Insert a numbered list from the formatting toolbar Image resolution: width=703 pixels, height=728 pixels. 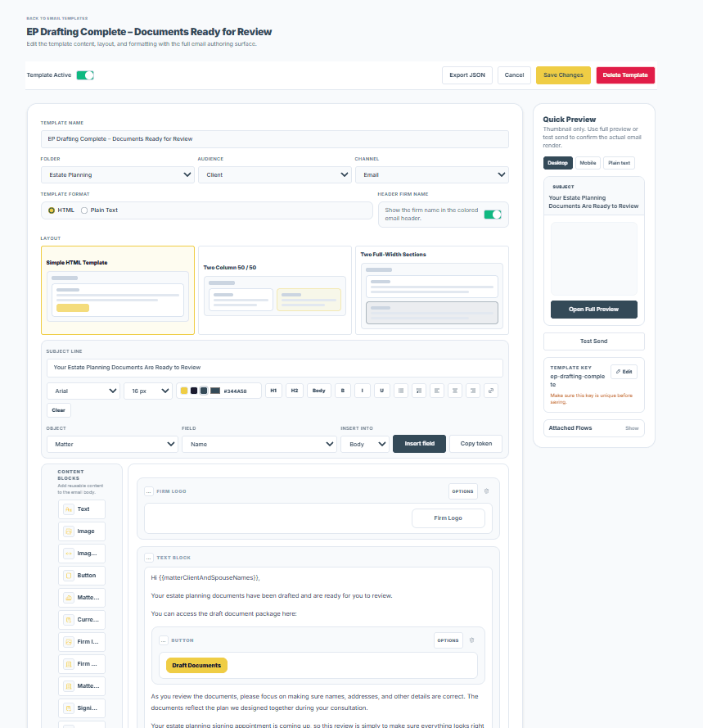pos(418,391)
